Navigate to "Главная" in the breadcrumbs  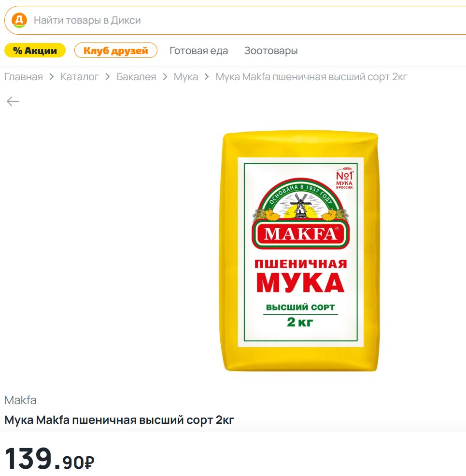pyautogui.click(x=24, y=77)
